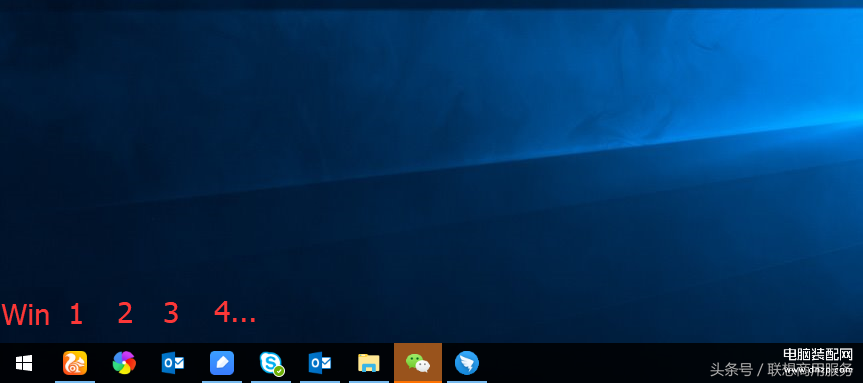Launch UC Browser from the taskbar
863x383 pixels.
click(75, 363)
